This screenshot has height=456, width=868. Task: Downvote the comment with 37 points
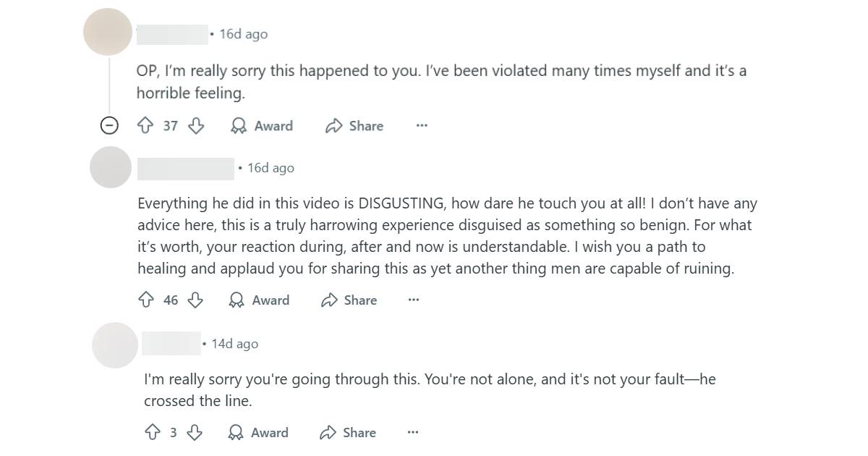pos(196,126)
